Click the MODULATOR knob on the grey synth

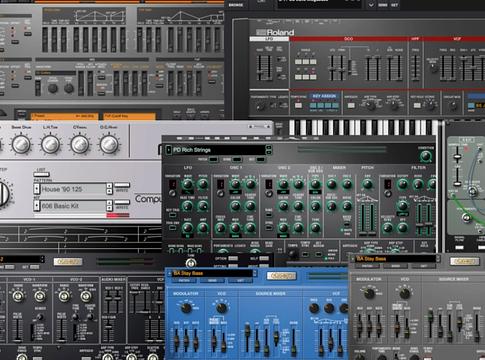pyautogui.click(x=369, y=293)
